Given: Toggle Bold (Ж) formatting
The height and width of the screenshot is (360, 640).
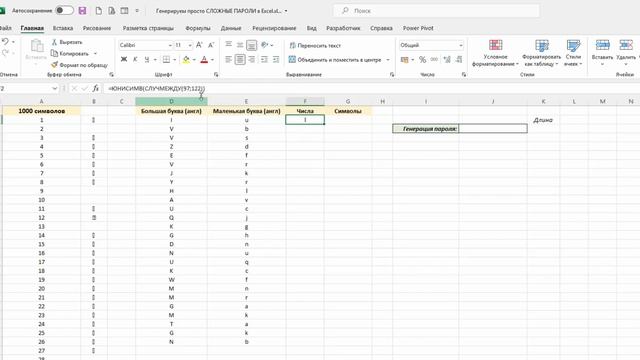Looking at the screenshot, I should pyautogui.click(x=124, y=60).
